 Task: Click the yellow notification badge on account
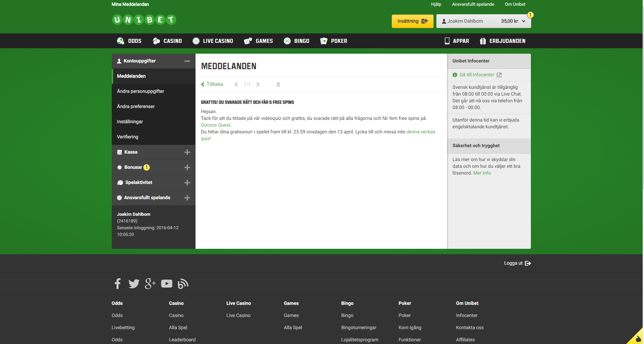(x=530, y=15)
